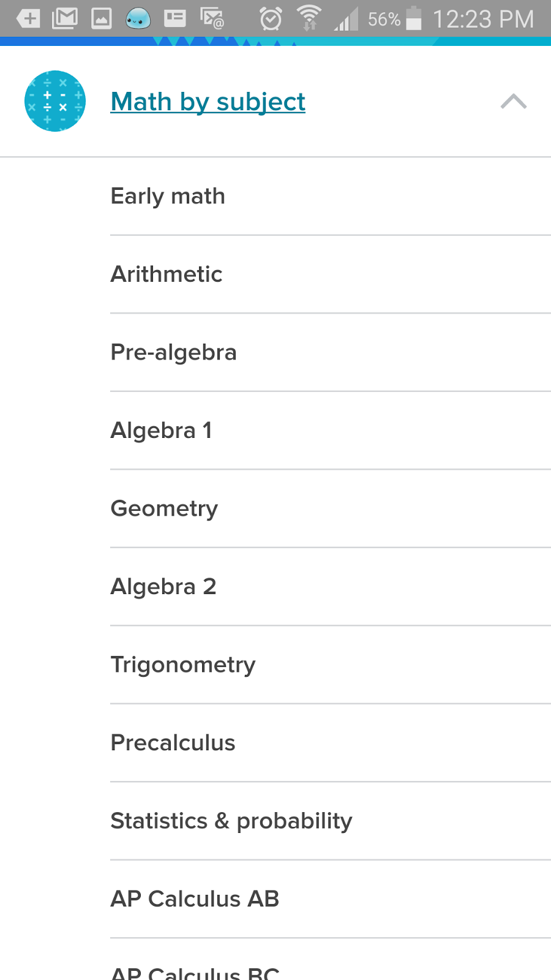
Task: Select Algebra 2 from subjects
Action: tap(331, 586)
